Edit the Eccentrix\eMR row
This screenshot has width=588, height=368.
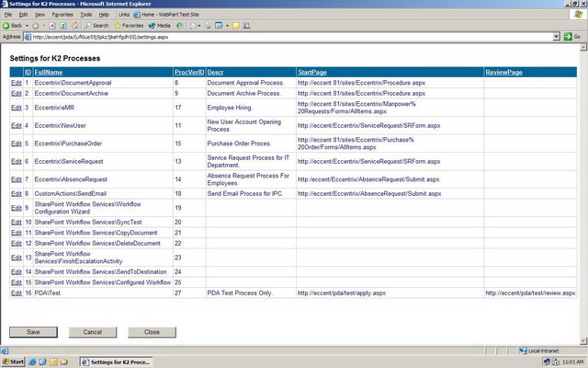tap(17, 108)
